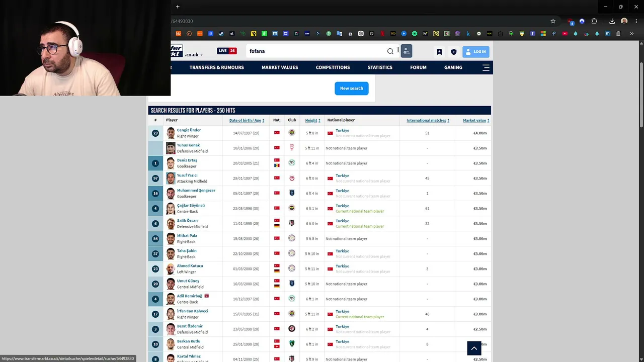Click the club crest in Salih Özcan's row
The height and width of the screenshot is (362, 644).
pyautogui.click(x=292, y=223)
